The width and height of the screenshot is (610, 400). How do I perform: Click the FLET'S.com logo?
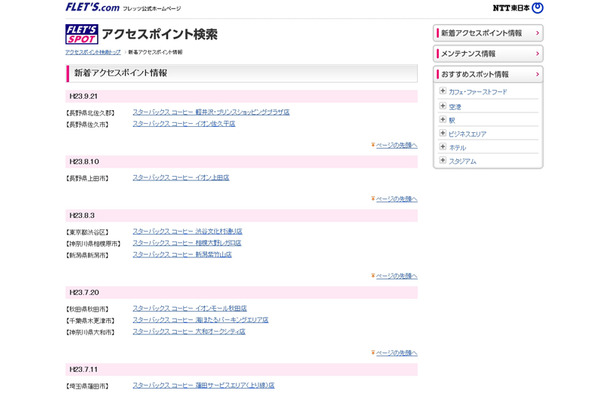tap(92, 7)
